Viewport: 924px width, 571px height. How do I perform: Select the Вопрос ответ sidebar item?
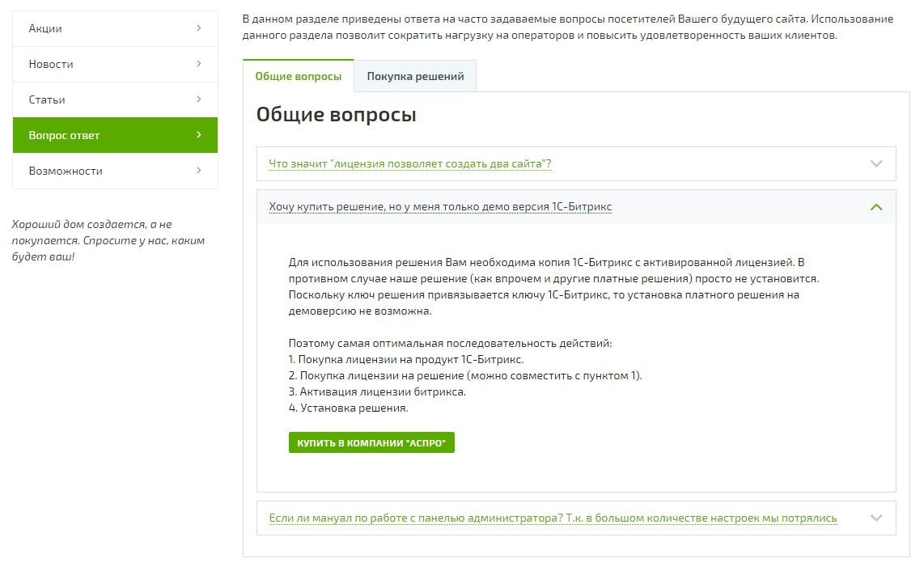[x=115, y=135]
